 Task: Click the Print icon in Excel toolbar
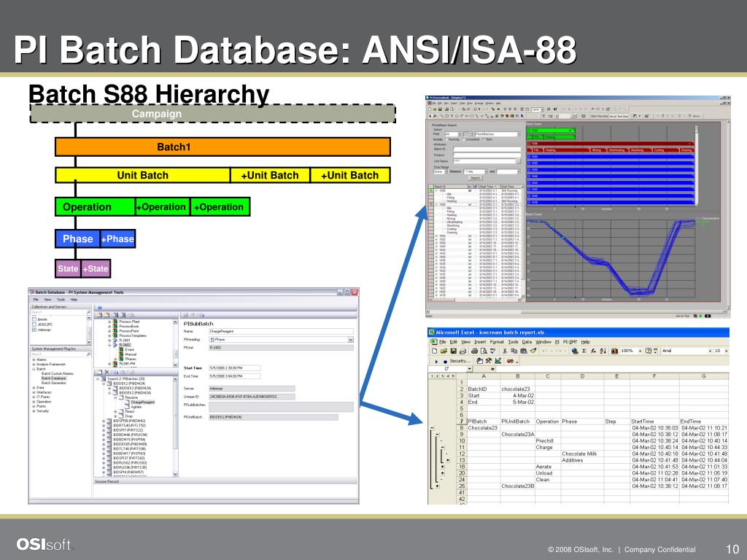[x=474, y=351]
